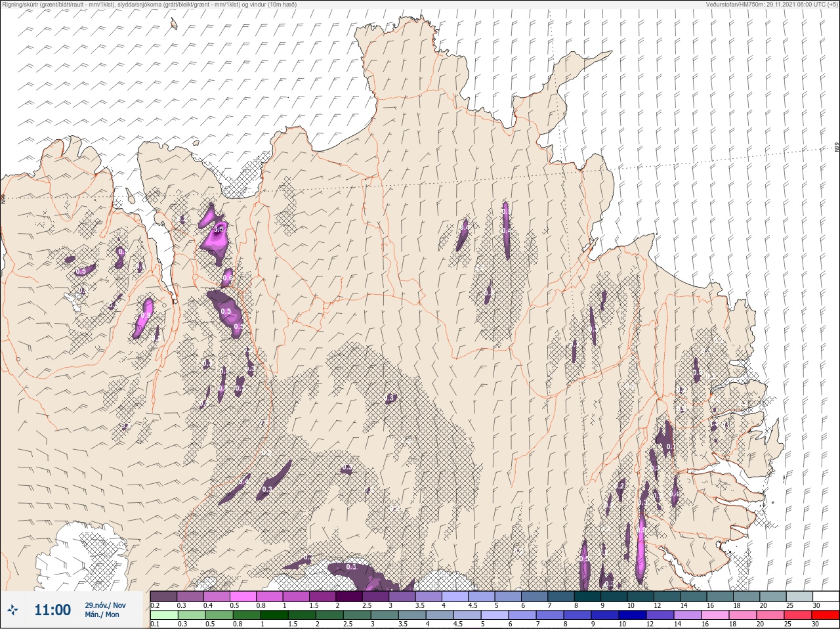
Task: Click the 'N99' label on the right map edge
Action: pos(836,148)
